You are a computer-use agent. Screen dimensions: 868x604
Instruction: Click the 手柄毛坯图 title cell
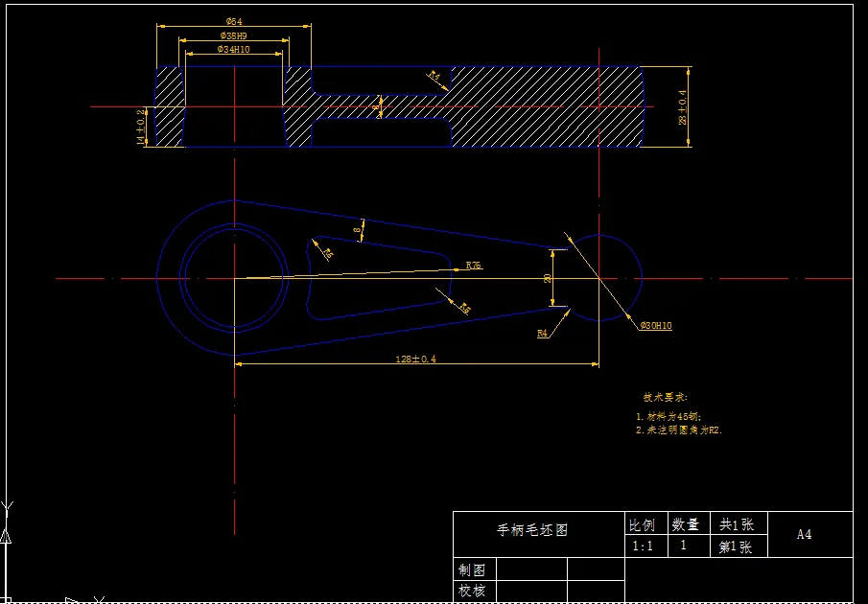539,534
